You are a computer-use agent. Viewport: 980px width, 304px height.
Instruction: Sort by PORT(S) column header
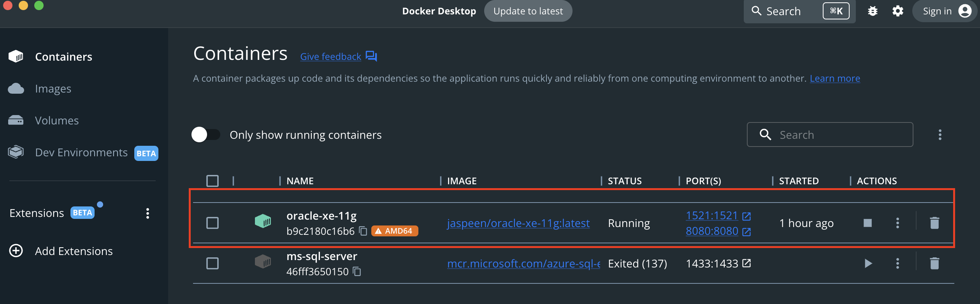[x=703, y=181]
